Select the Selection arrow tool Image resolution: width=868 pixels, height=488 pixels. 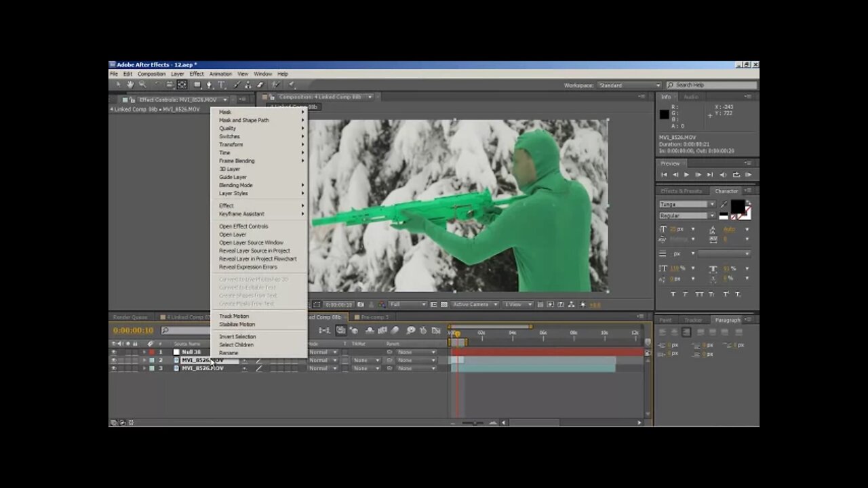click(x=119, y=85)
